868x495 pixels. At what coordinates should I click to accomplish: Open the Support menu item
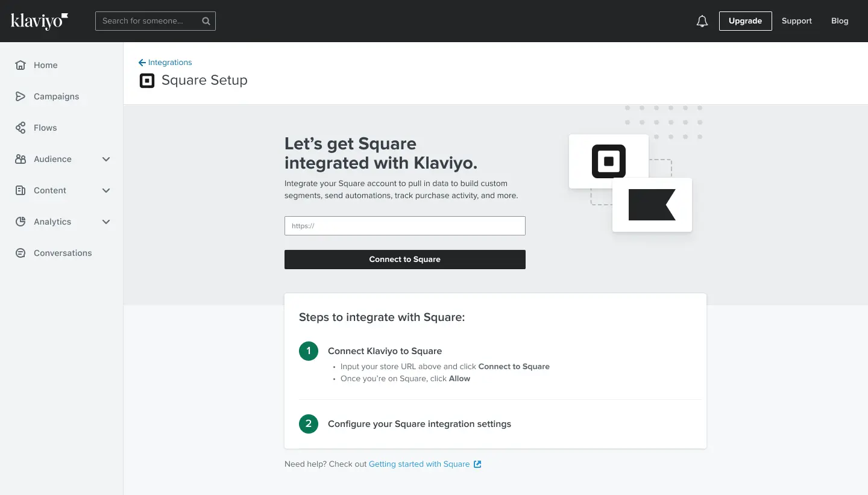pyautogui.click(x=796, y=21)
